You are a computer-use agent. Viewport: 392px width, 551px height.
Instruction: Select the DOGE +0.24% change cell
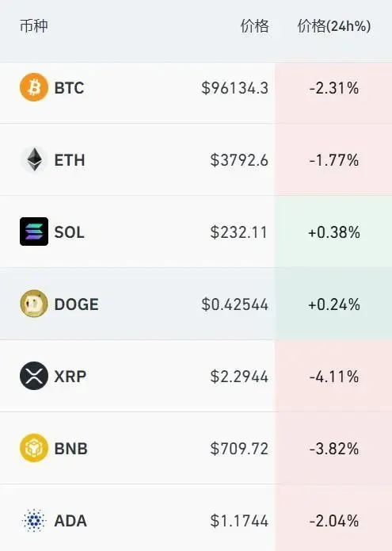333,304
